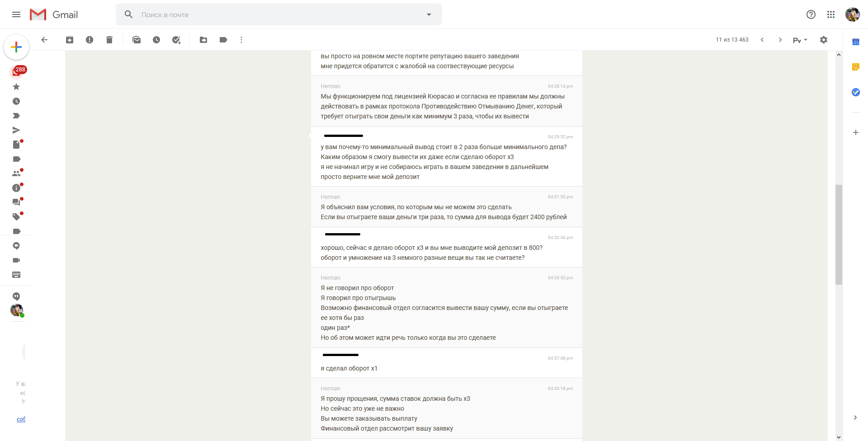Screen dimensions: 868x441
Task: Open the more actions three-dot menu
Action: click(x=241, y=40)
